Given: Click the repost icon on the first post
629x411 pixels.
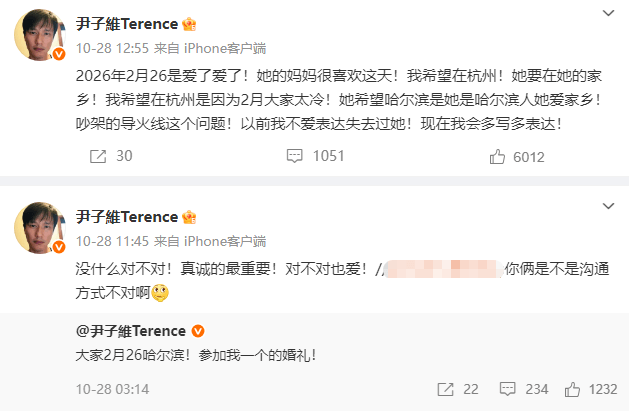Looking at the screenshot, I should pos(99,156).
